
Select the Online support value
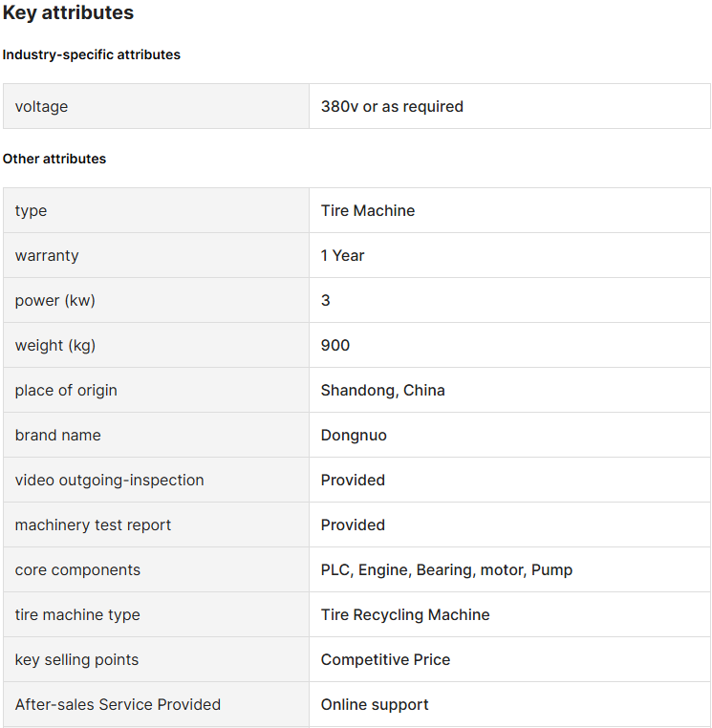375,705
